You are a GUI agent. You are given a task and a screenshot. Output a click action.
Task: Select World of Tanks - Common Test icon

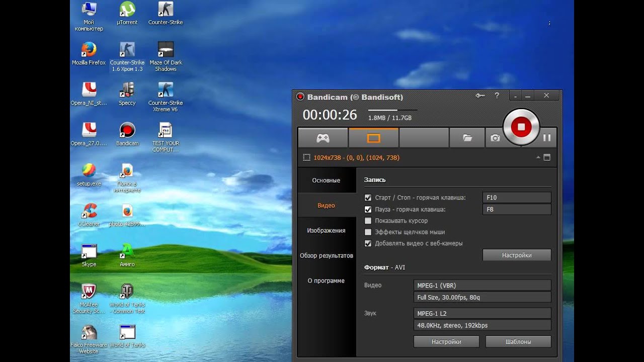point(127,298)
